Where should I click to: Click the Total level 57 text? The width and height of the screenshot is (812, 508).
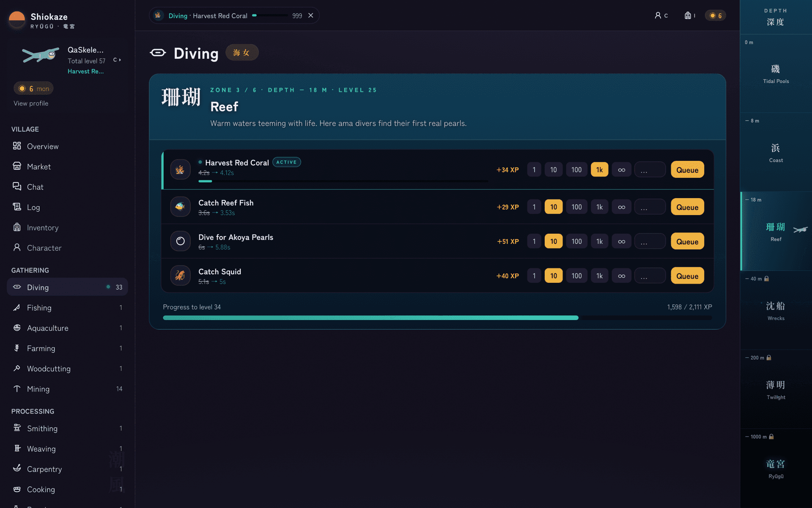pyautogui.click(x=87, y=61)
